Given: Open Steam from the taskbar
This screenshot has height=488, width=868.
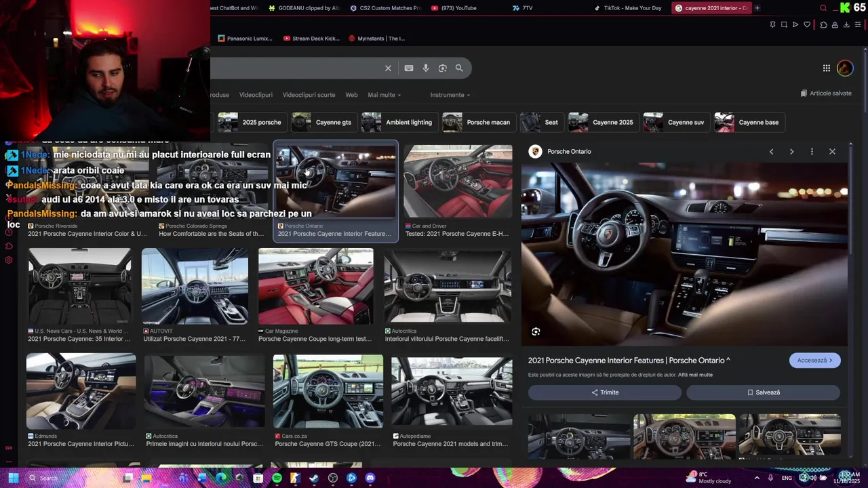Looking at the screenshot, I should click(314, 478).
